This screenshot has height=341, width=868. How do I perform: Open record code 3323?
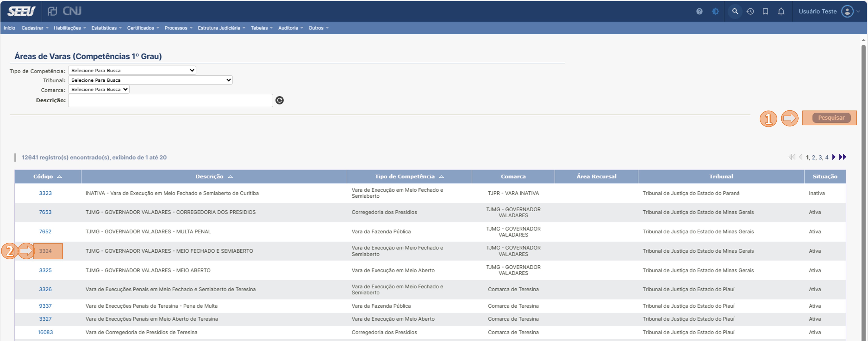pos(45,193)
